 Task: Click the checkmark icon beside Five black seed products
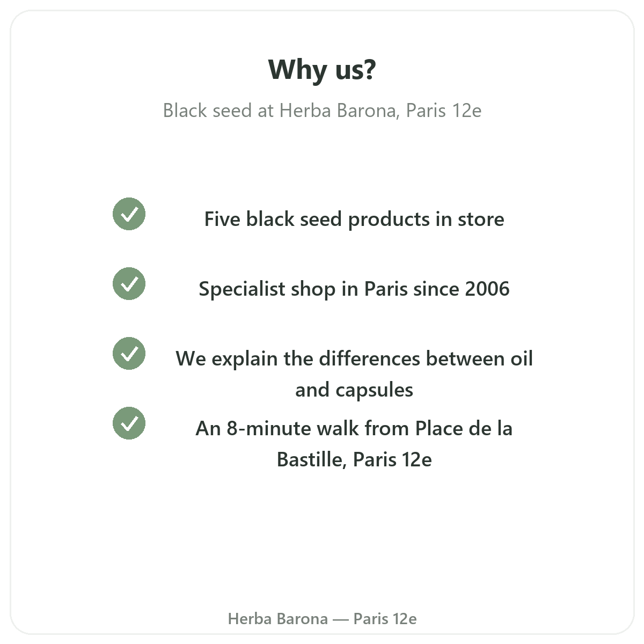pyautogui.click(x=129, y=214)
